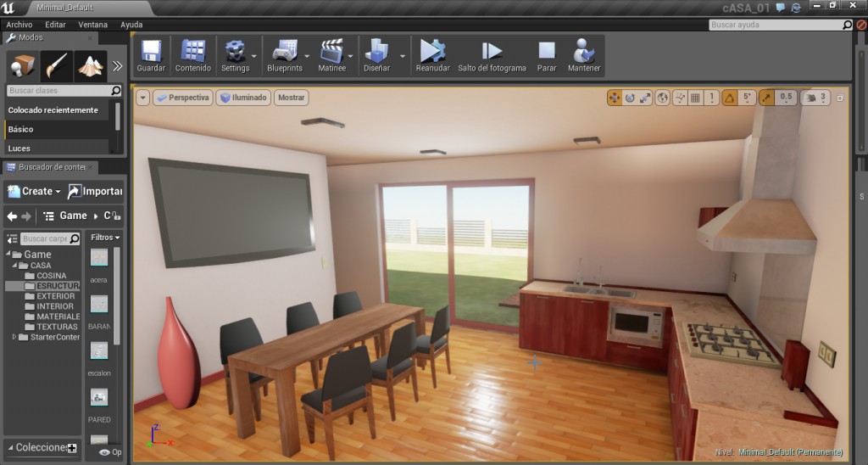Toggle grid snapping in viewport
The image size is (868, 465).
[x=695, y=98]
